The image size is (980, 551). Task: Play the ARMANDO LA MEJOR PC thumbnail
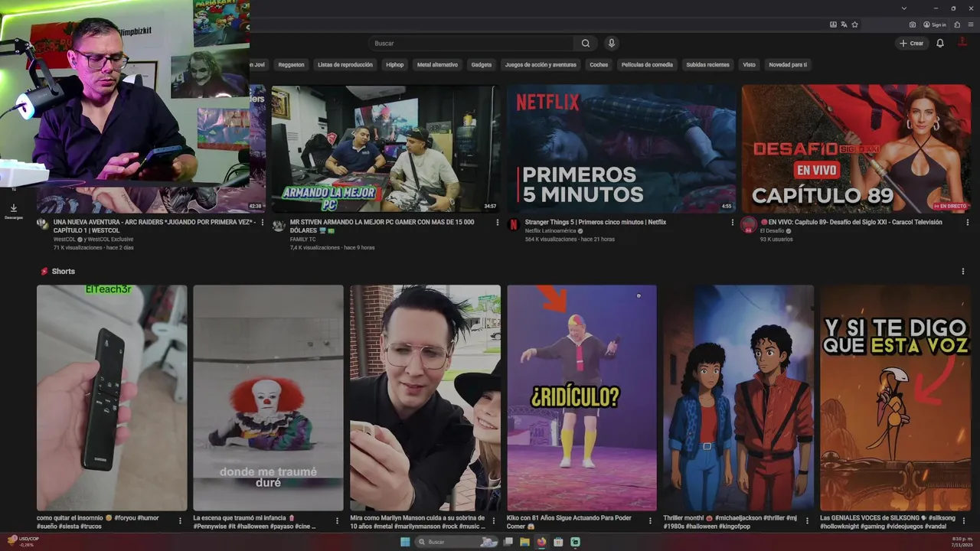[x=386, y=148]
